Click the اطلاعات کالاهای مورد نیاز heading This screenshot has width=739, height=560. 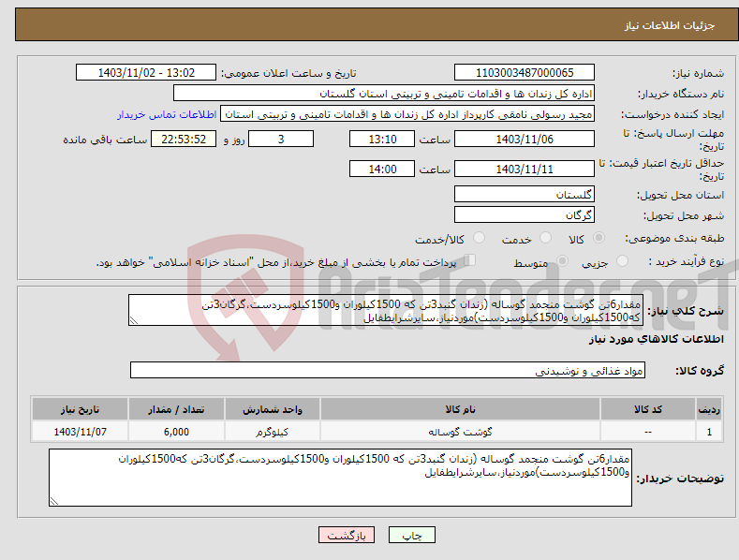656,339
